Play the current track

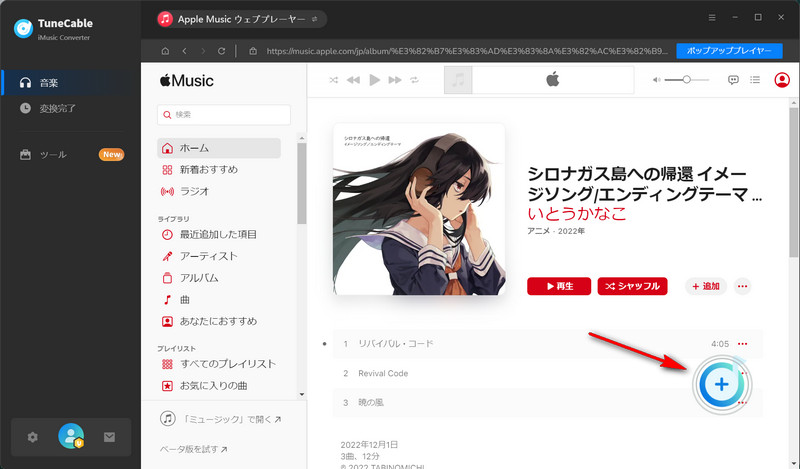point(374,80)
